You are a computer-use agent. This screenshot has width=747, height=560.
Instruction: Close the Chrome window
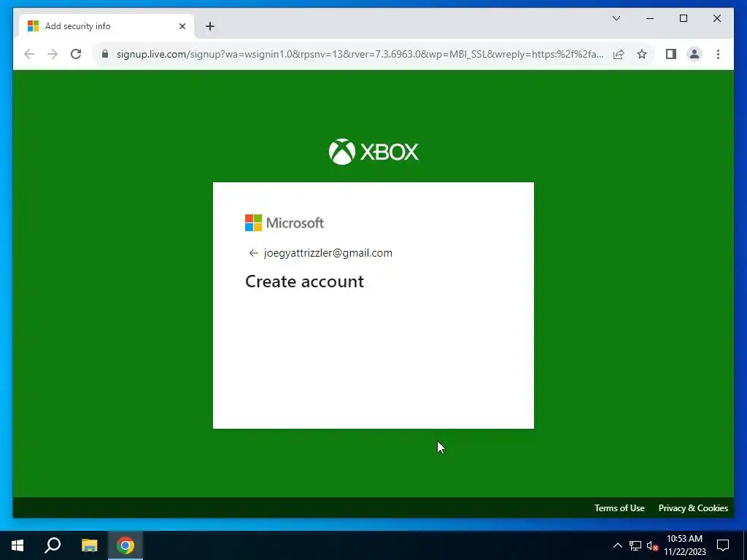tap(716, 18)
